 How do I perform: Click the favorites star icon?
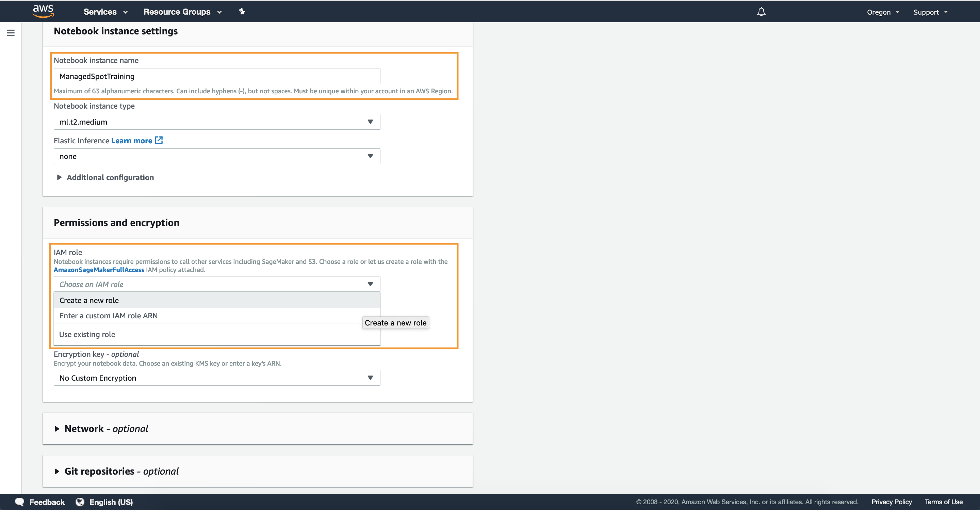pos(242,11)
